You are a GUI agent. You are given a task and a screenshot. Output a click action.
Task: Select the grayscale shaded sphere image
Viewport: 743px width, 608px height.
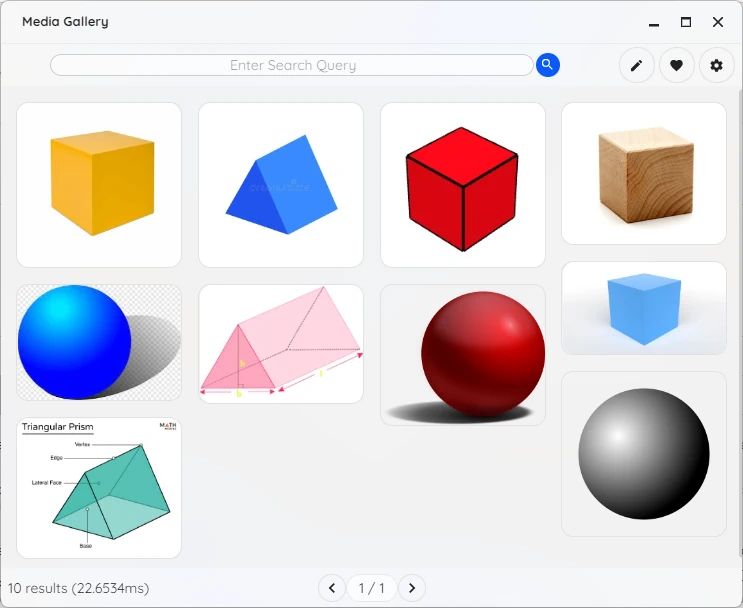pos(643,453)
